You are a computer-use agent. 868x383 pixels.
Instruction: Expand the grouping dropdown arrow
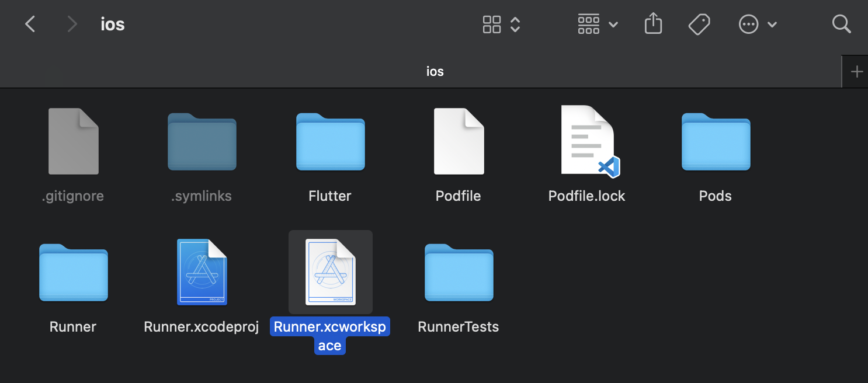coord(613,25)
